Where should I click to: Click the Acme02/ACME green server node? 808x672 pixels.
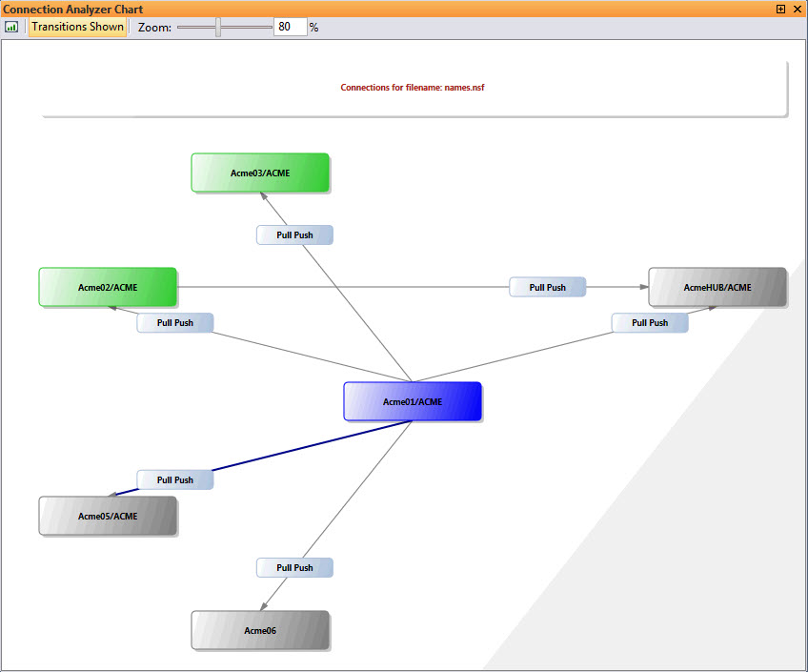[x=108, y=287]
